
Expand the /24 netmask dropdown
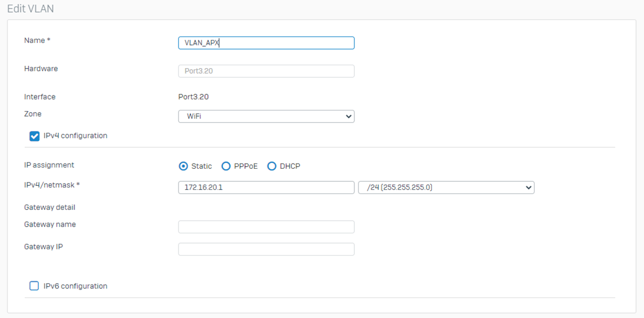[446, 188]
